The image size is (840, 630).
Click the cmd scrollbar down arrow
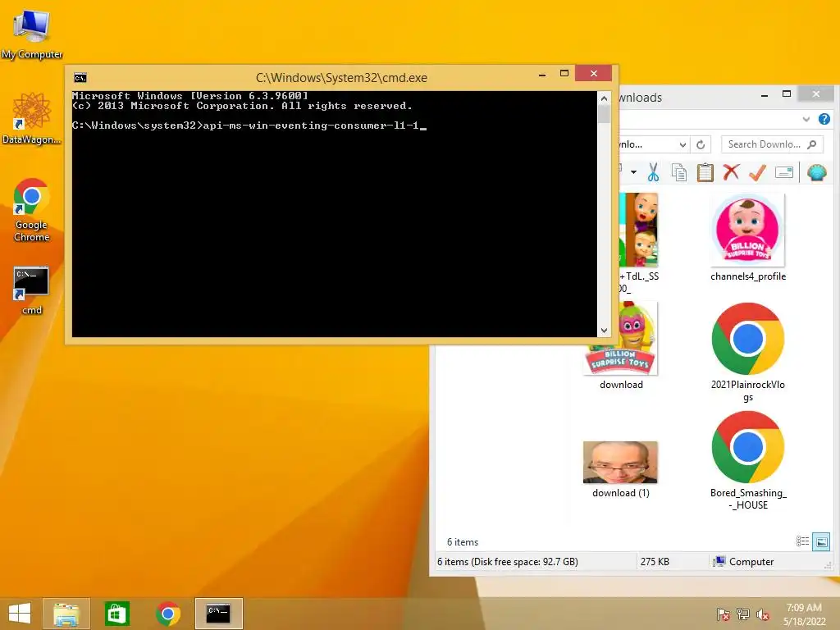(x=604, y=331)
